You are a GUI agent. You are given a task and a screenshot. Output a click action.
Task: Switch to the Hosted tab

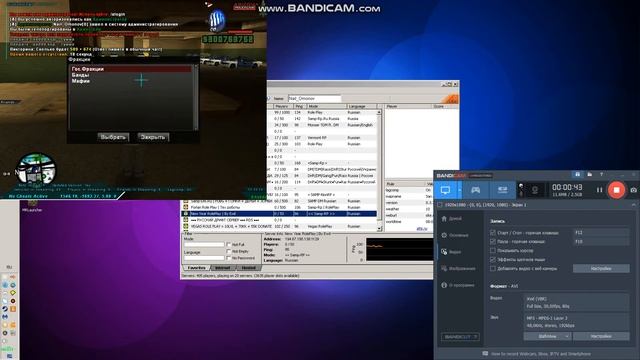click(249, 268)
